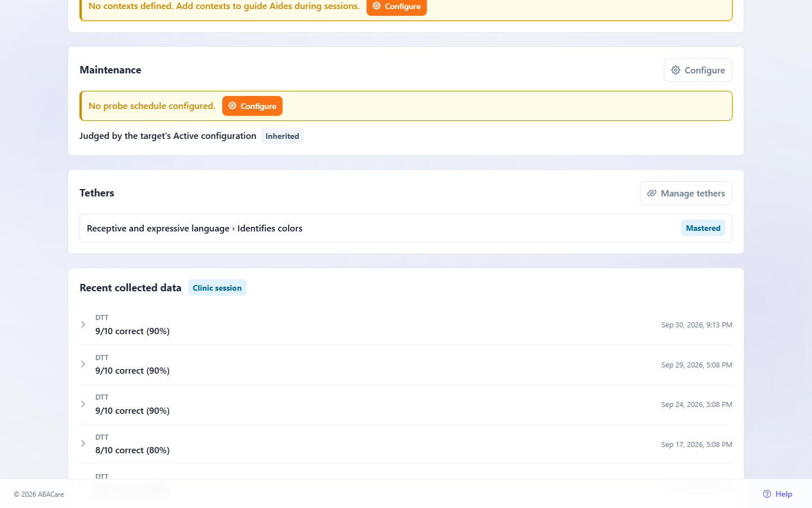Click the 'Maintenance' section heading
Viewport: 812px width, 508px height.
111,70
